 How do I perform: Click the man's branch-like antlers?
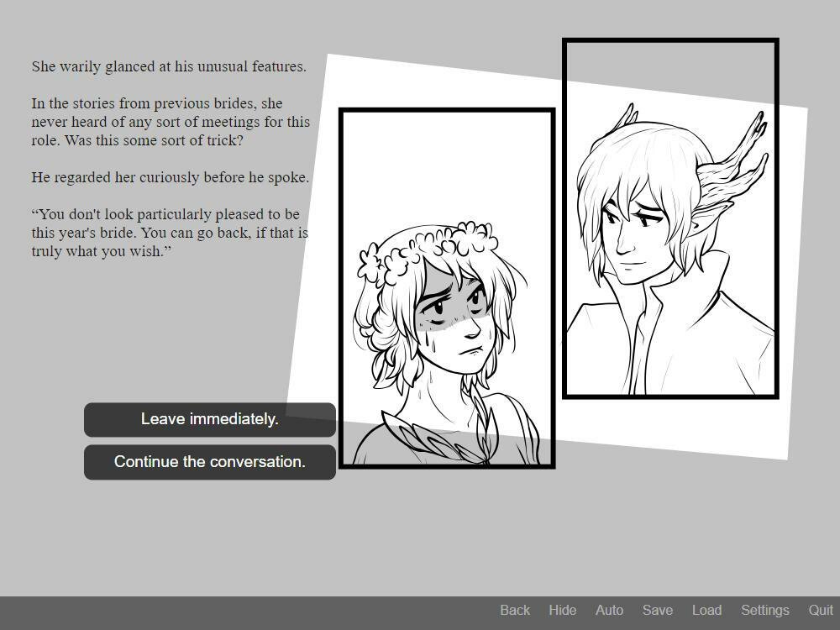pos(739,160)
